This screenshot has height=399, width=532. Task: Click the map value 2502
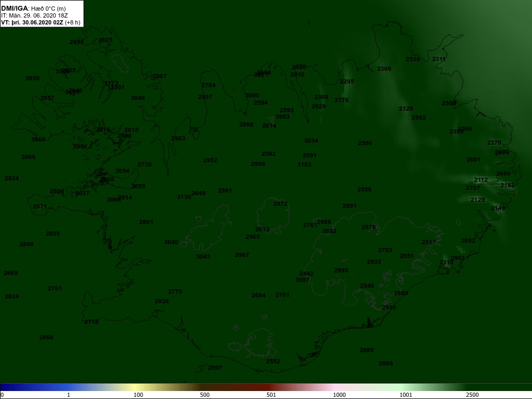[x=269, y=154]
